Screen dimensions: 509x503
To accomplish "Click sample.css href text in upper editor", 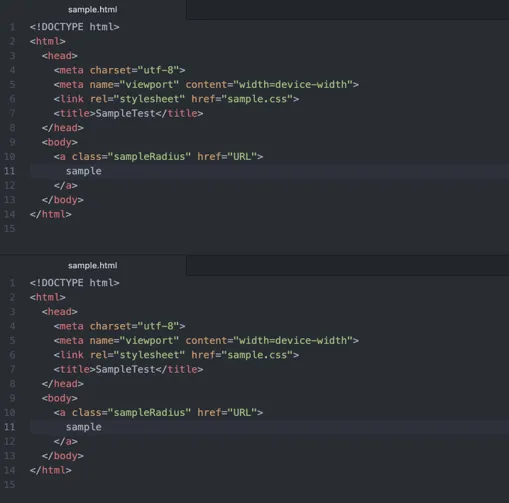I will [x=257, y=99].
